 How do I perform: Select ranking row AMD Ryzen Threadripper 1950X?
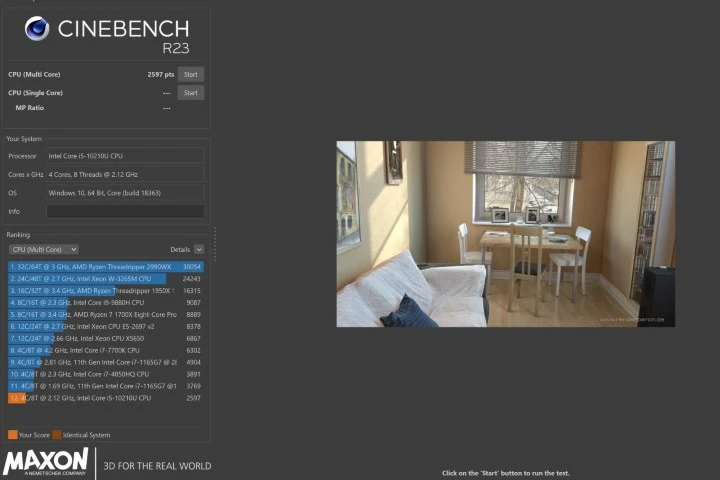[x=106, y=291]
